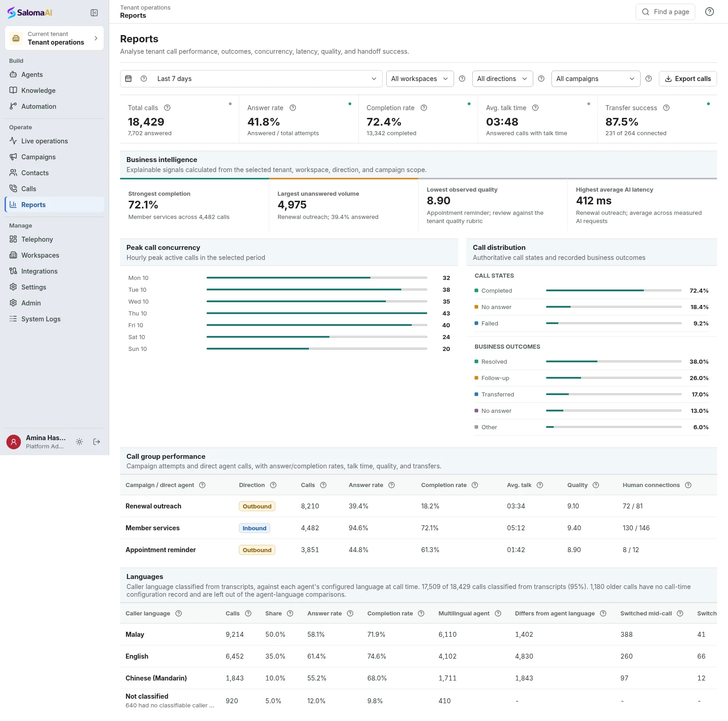Click the Chinese (Mandarin) language row
The height and width of the screenshot is (721, 728).
click(419, 678)
